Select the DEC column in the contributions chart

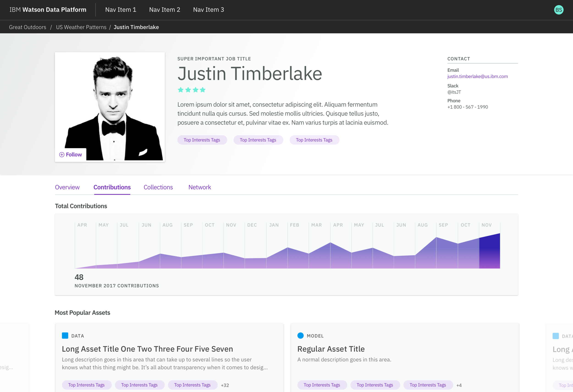[255, 246]
